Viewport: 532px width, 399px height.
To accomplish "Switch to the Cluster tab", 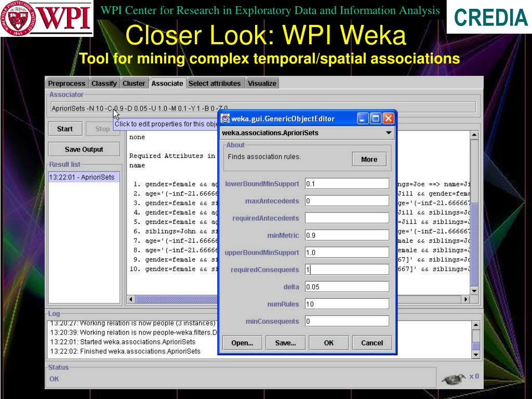I will 134,84.
